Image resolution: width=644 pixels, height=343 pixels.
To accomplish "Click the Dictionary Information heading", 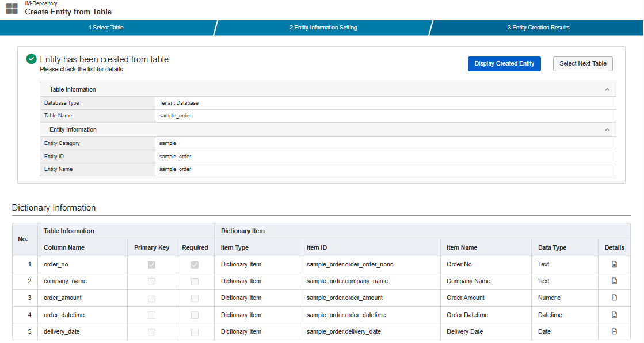I will [54, 208].
